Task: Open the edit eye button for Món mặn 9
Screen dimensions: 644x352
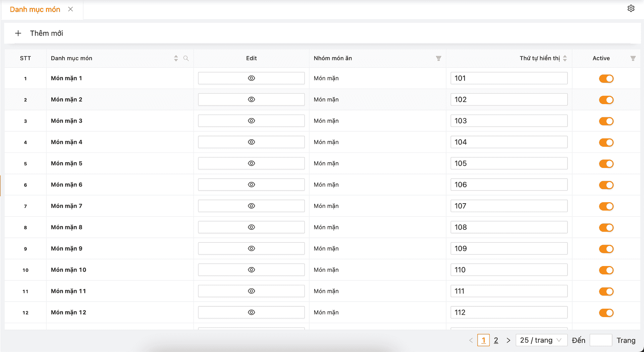Action: coord(251,249)
